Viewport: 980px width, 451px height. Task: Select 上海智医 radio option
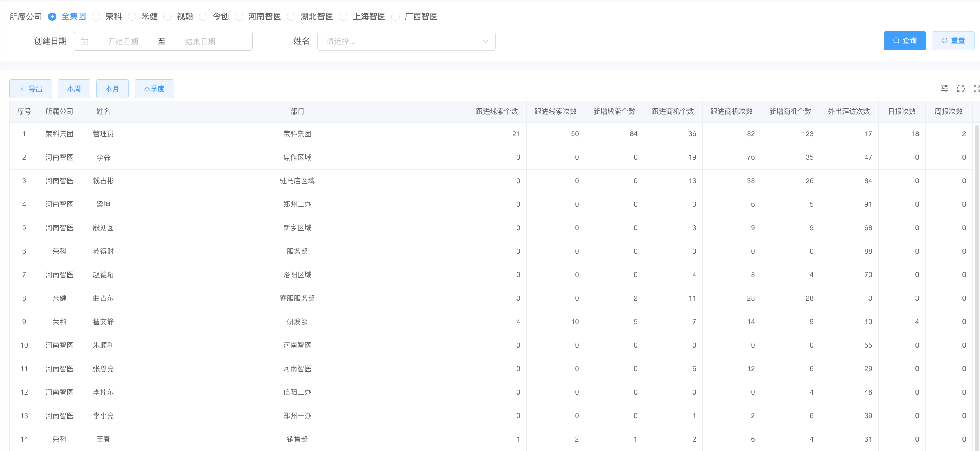343,16
